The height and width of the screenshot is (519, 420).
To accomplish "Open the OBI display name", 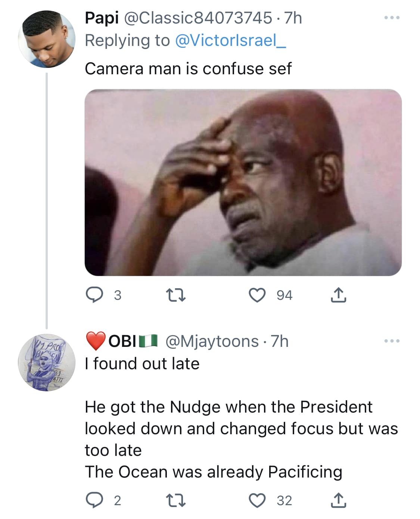I will pyautogui.click(x=122, y=341).
